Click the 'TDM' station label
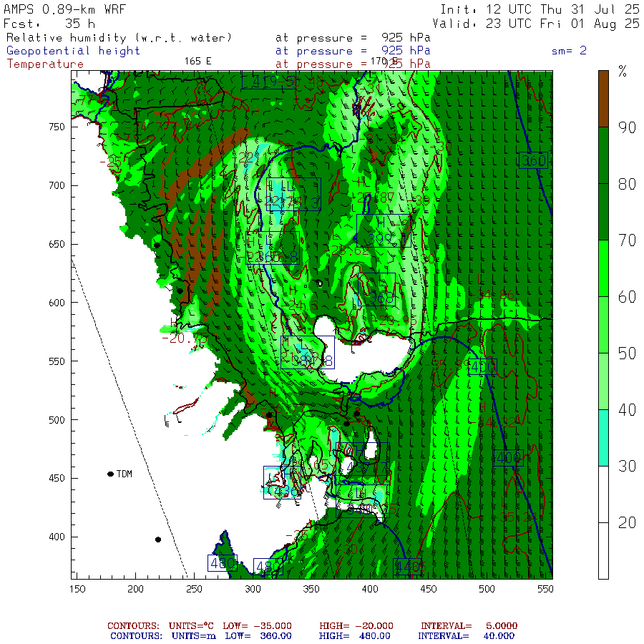Image resolution: width=644 pixels, height=644 pixels. 125,474
